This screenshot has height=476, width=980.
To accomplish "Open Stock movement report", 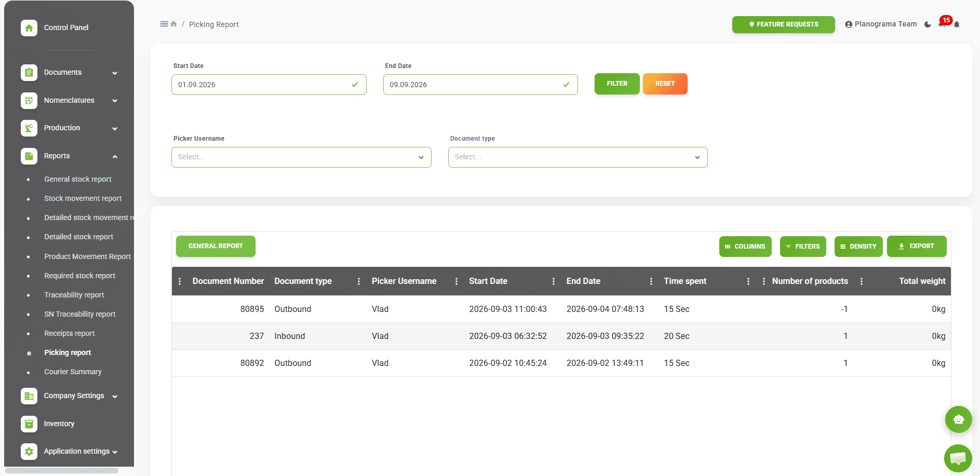I will point(83,198).
